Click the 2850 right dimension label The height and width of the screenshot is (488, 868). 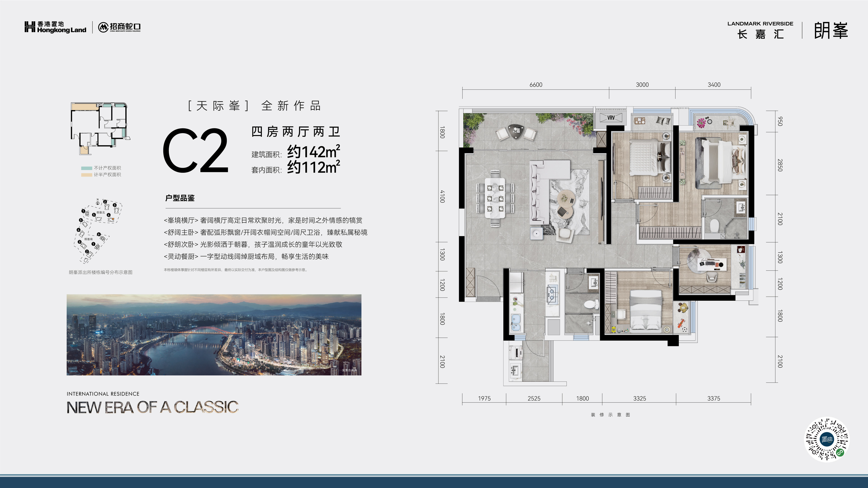pyautogui.click(x=780, y=165)
